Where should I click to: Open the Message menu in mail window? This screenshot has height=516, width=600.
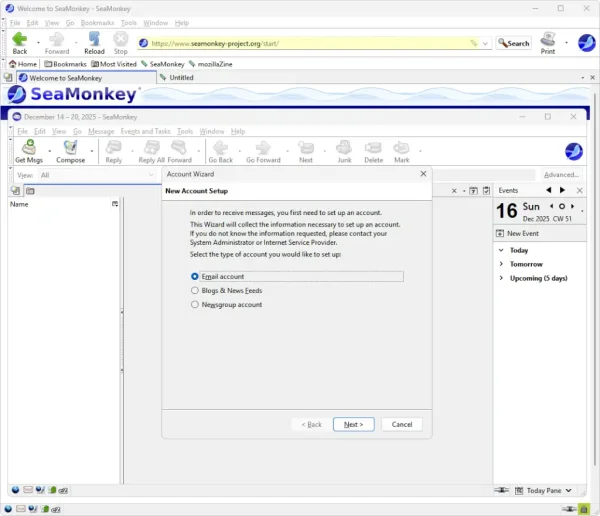coord(101,131)
